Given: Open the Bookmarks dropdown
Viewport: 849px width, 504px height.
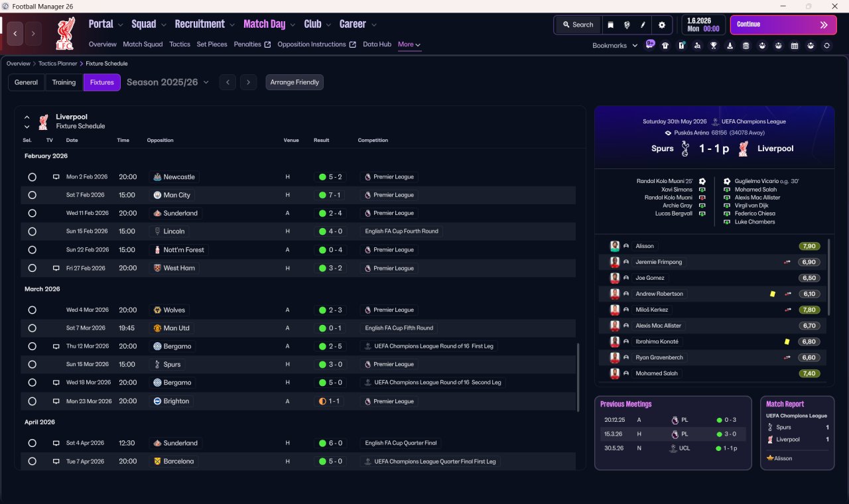Looking at the screenshot, I should 615,45.
